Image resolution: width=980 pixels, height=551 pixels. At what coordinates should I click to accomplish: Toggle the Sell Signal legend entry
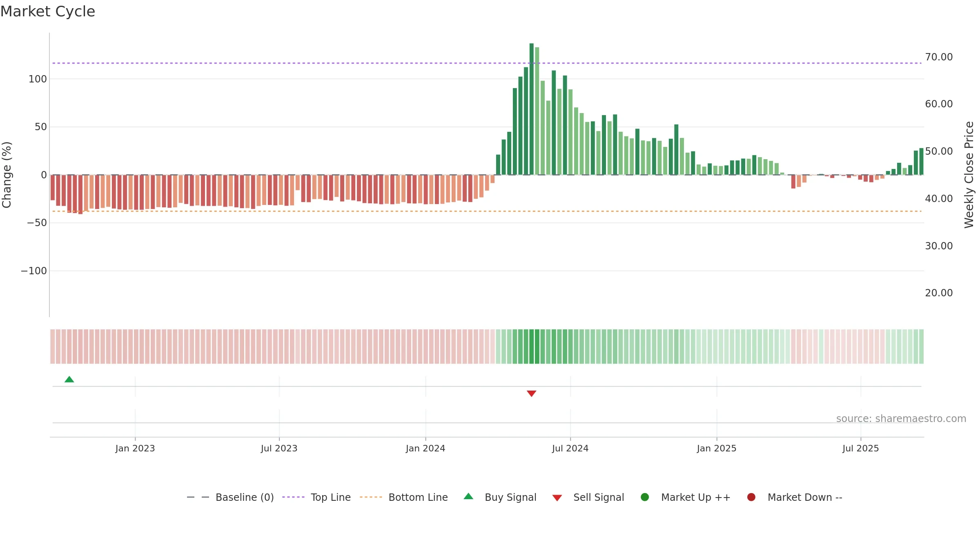tap(588, 497)
